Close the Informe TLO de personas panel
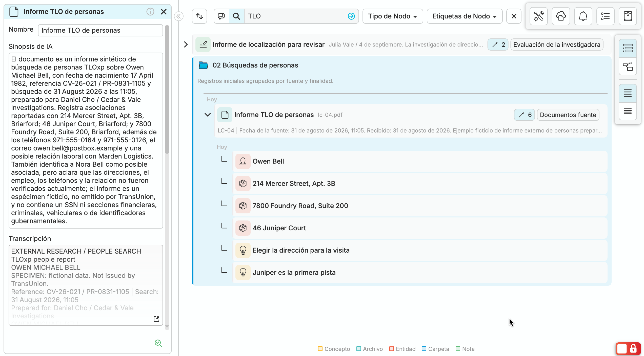 click(164, 12)
